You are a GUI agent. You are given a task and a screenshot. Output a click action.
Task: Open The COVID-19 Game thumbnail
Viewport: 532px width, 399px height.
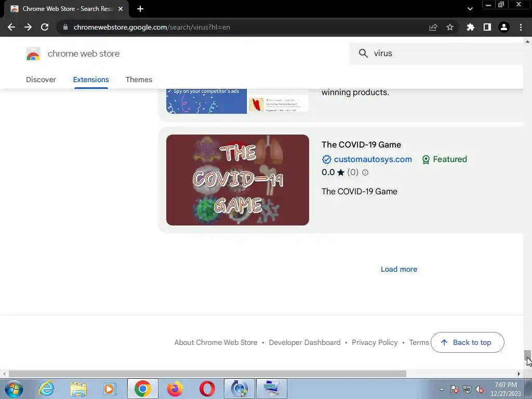(237, 180)
